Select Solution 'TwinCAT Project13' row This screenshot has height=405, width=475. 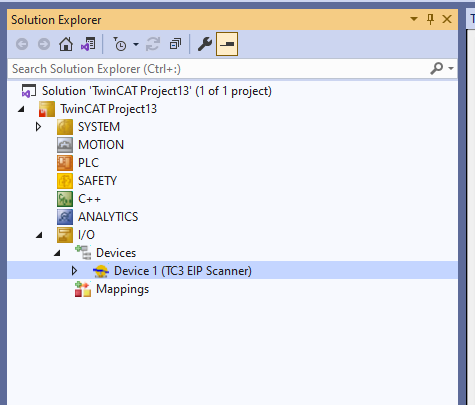pyautogui.click(x=232, y=91)
